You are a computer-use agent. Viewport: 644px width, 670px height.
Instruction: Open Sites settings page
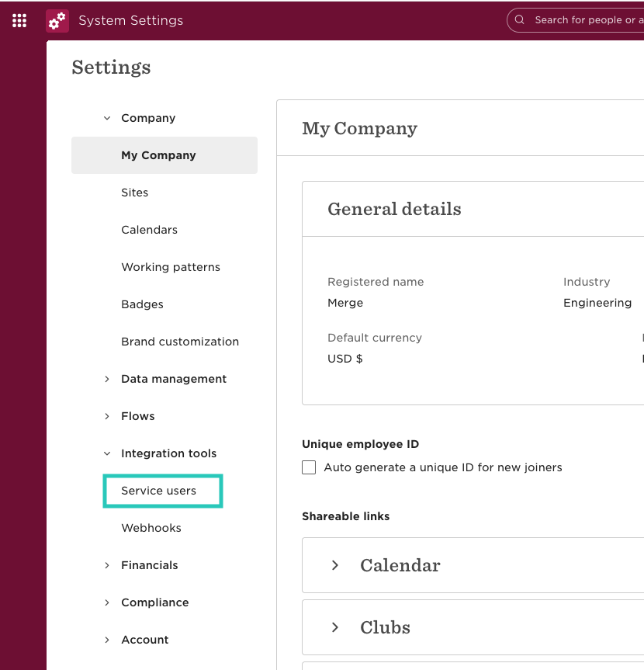pyautogui.click(x=134, y=193)
